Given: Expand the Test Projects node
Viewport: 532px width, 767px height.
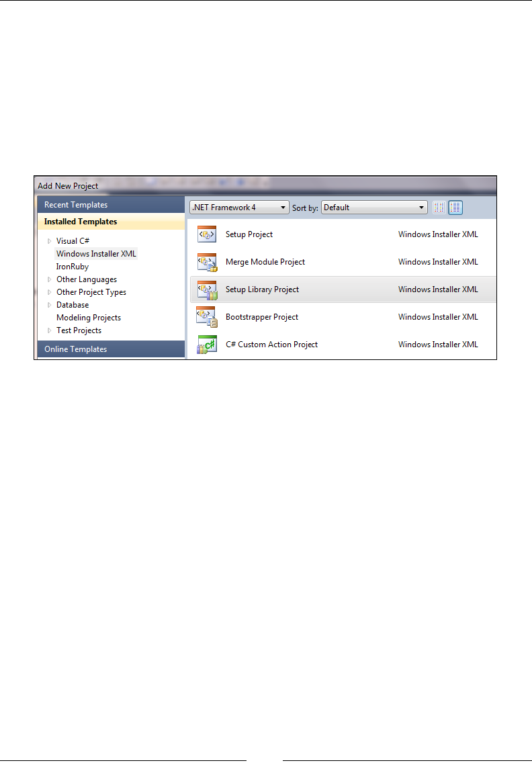Looking at the screenshot, I should click(x=50, y=330).
